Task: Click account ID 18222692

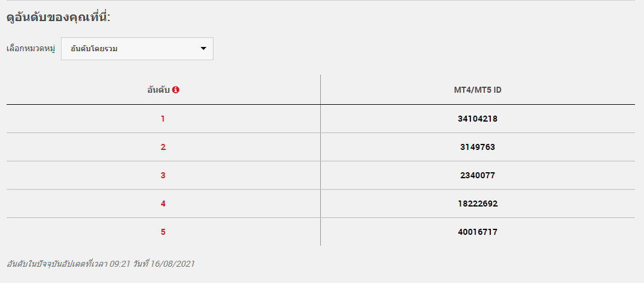Action: (478, 204)
